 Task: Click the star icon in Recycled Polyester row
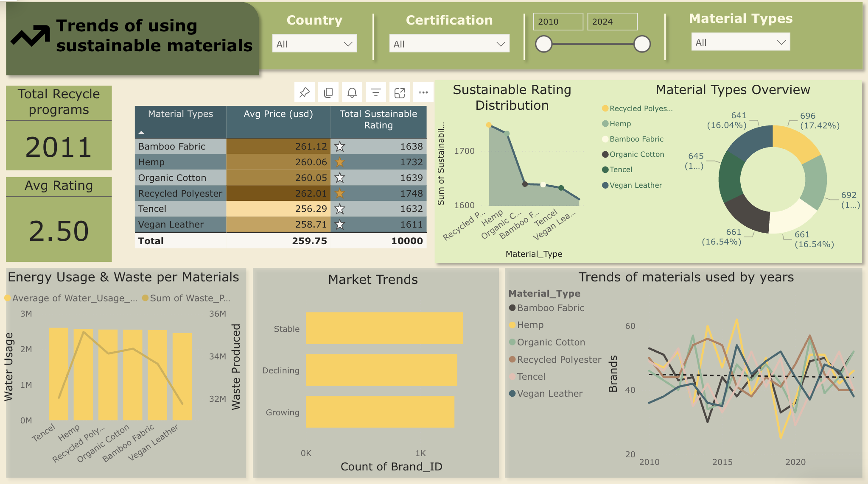[339, 193]
